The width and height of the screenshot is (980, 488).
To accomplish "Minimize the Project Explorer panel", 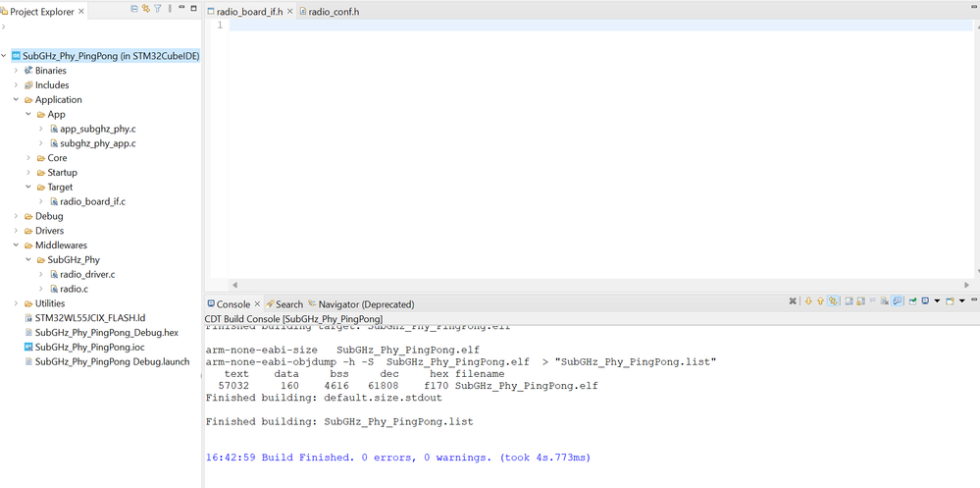I will point(181,8).
